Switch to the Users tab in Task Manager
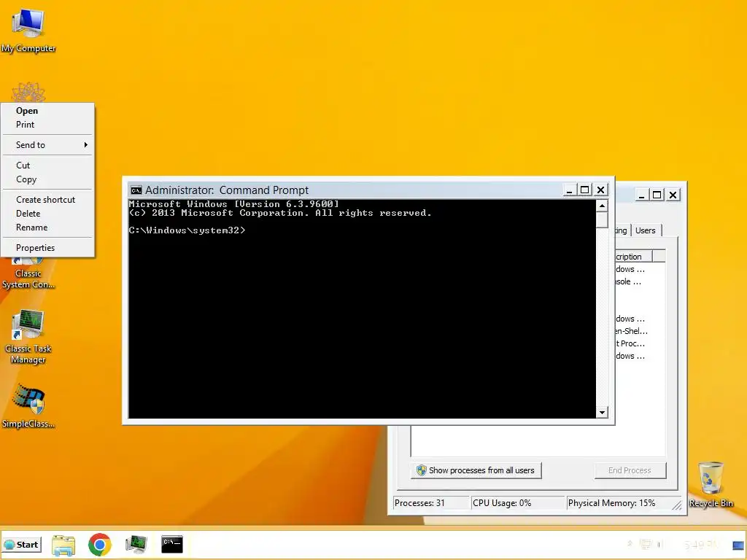Viewport: 747px width, 560px height. [646, 230]
